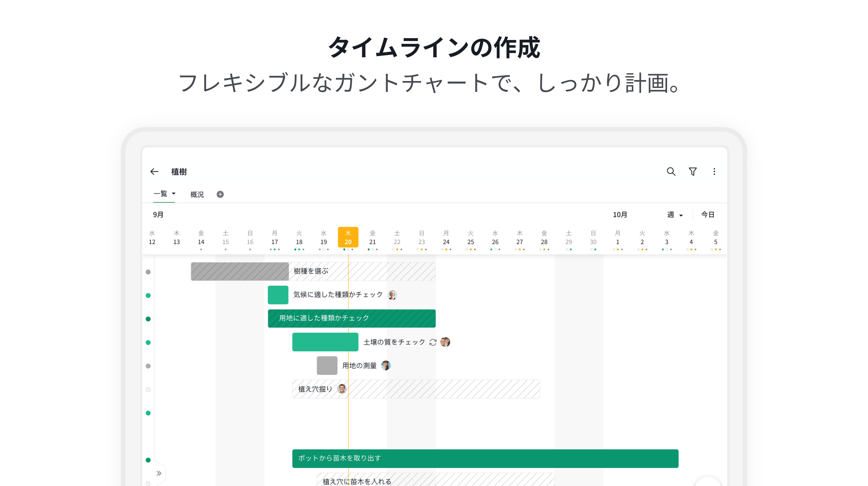Click the 9月 month label

pos(158,215)
